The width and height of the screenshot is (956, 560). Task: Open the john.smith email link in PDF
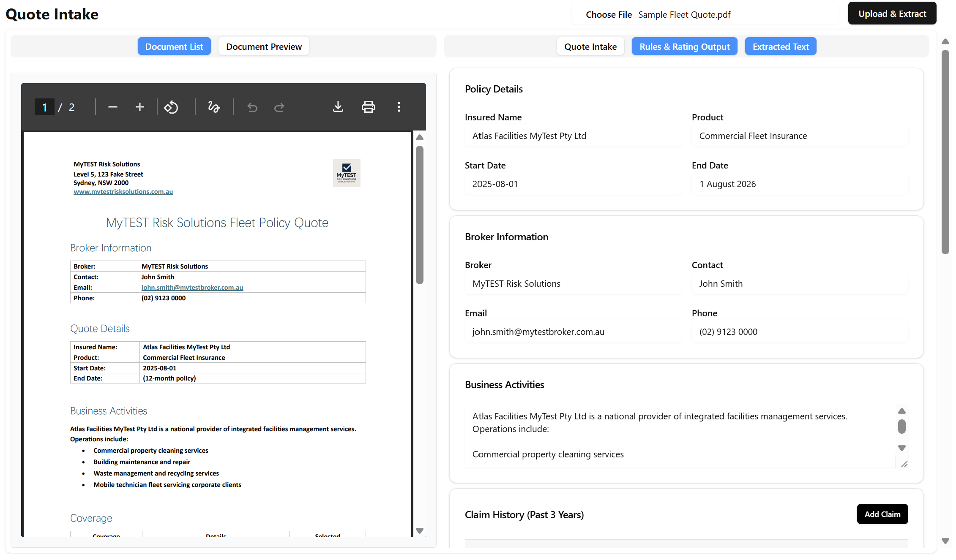(192, 288)
